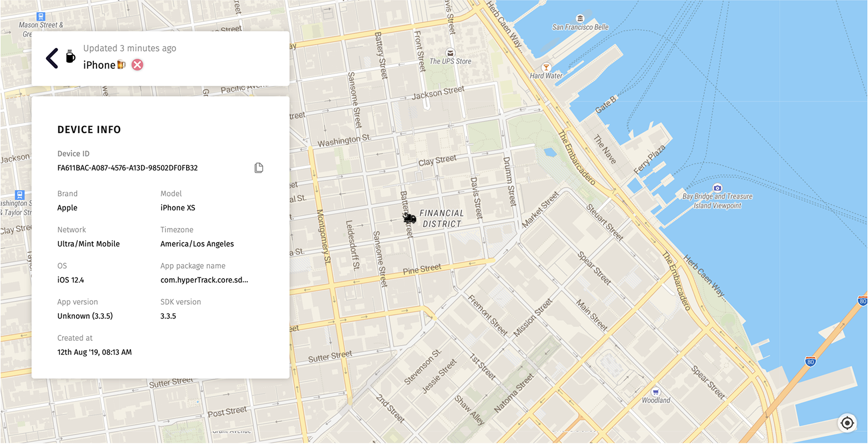Click the coffee cup status icon

click(71, 56)
